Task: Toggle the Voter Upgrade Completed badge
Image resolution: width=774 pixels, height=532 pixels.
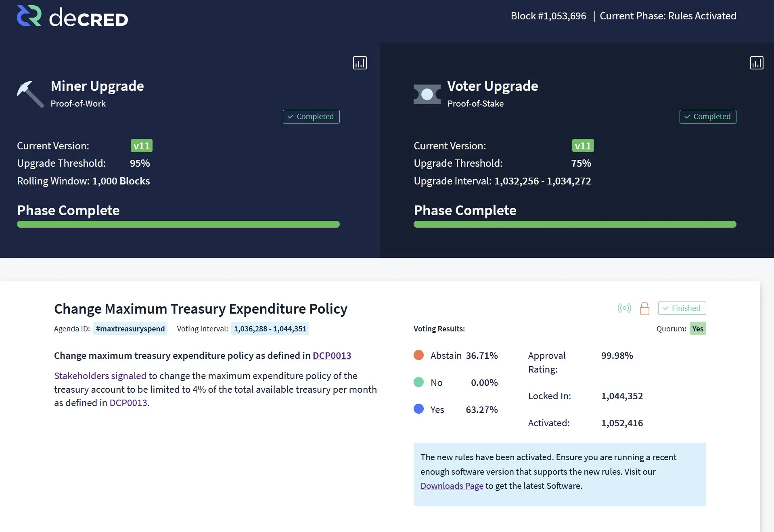Action: [x=707, y=117]
